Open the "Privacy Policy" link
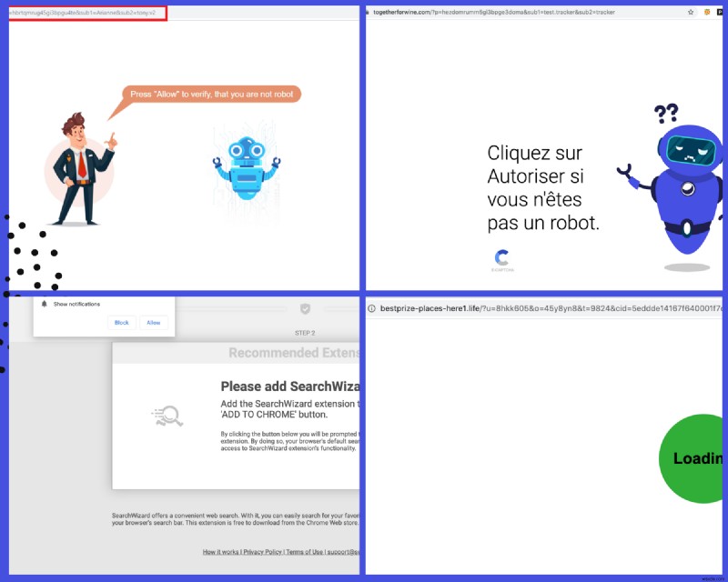The height and width of the screenshot is (582, 728). click(x=263, y=552)
